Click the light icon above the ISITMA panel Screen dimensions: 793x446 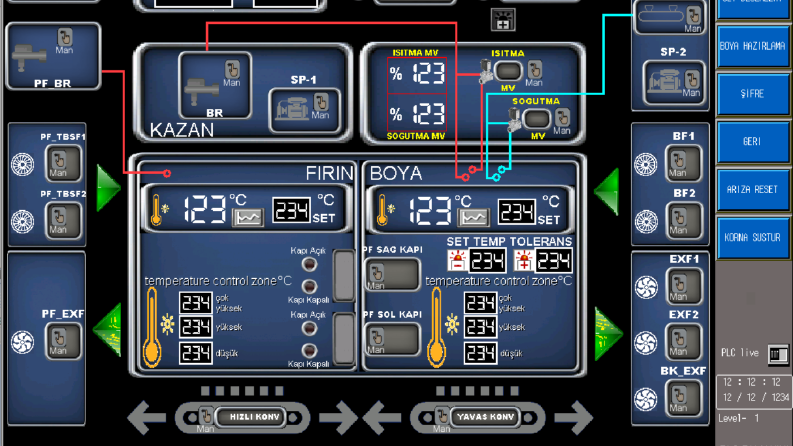click(x=503, y=20)
